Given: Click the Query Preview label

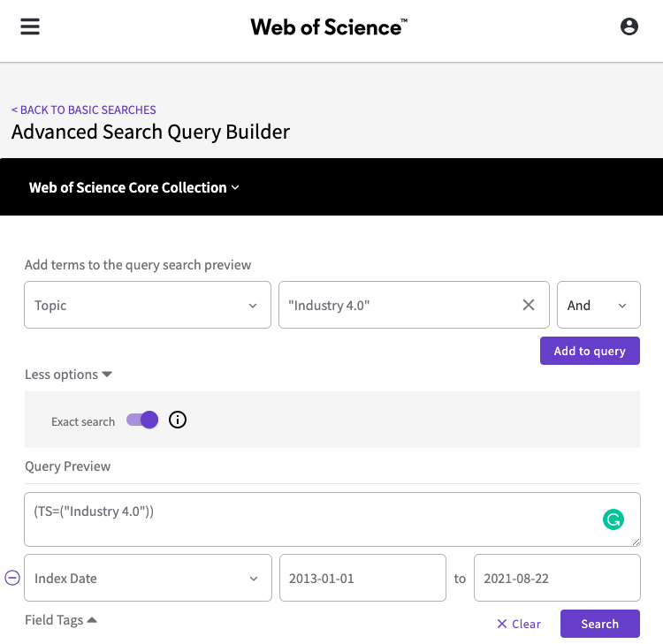Looking at the screenshot, I should pyautogui.click(x=68, y=466).
